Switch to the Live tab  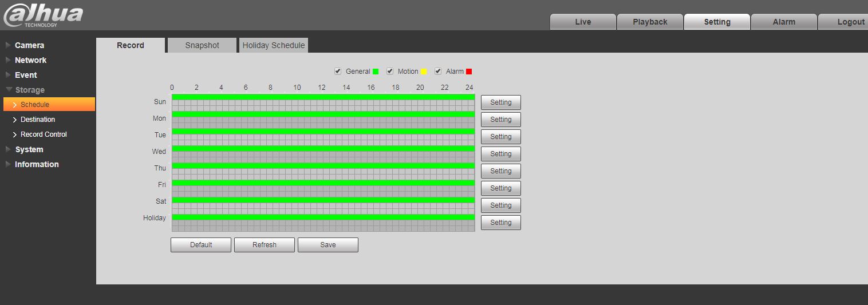(583, 22)
